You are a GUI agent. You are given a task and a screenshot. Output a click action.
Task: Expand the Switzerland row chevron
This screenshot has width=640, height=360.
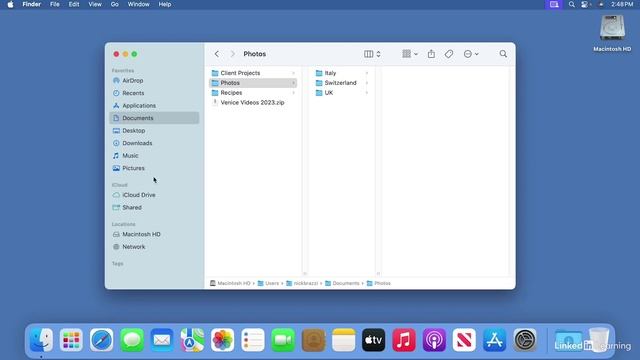367,83
